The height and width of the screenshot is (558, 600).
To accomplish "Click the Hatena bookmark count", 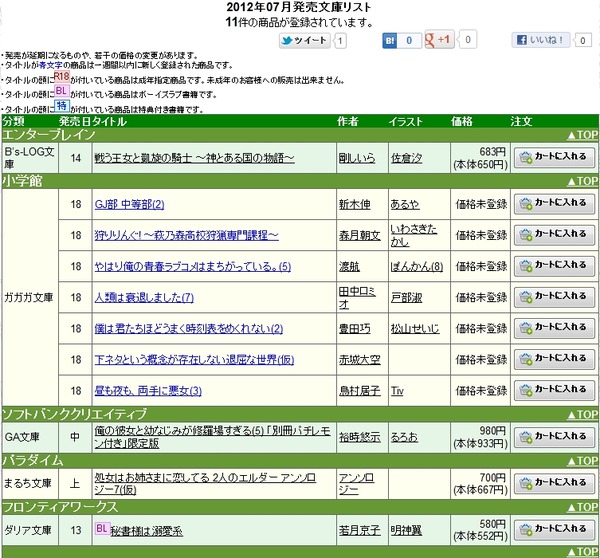I will click(409, 41).
